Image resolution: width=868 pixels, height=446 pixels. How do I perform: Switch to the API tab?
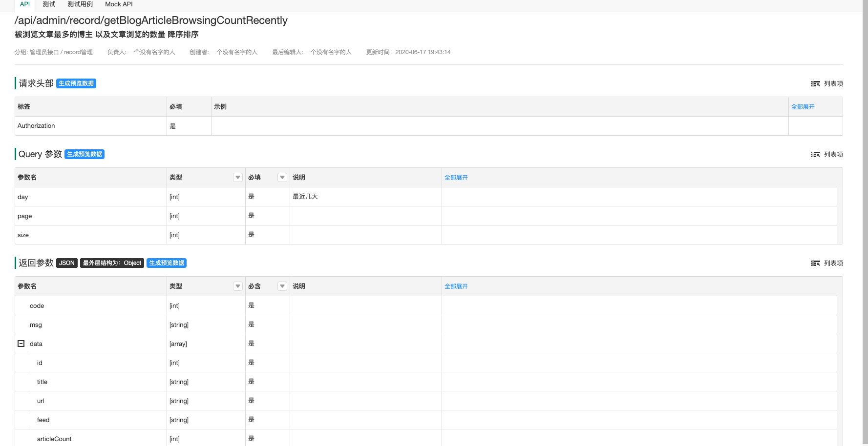(x=25, y=4)
